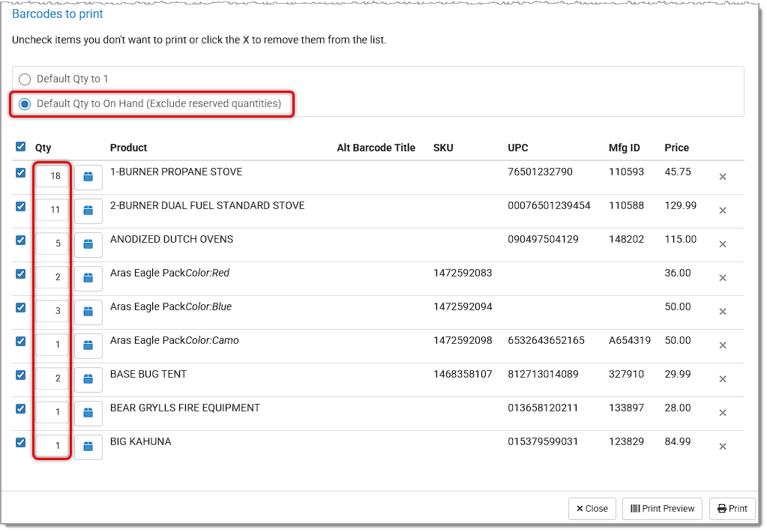Uncheck the 1-BURNER PROPANE STOVE checkbox

click(20, 172)
